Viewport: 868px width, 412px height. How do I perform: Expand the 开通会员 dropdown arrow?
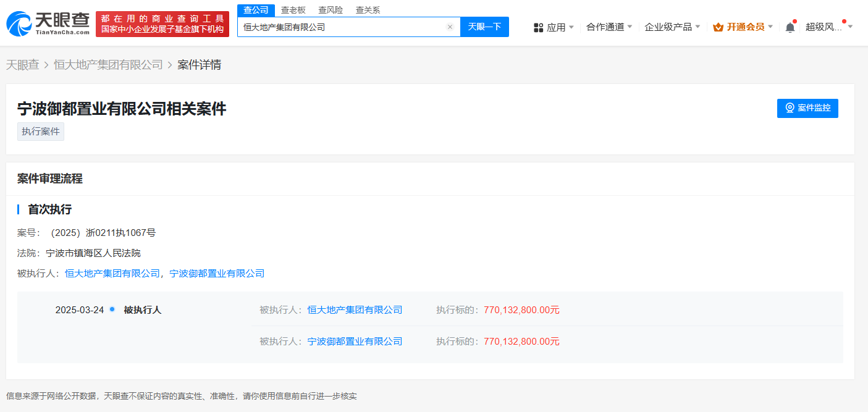(770, 27)
